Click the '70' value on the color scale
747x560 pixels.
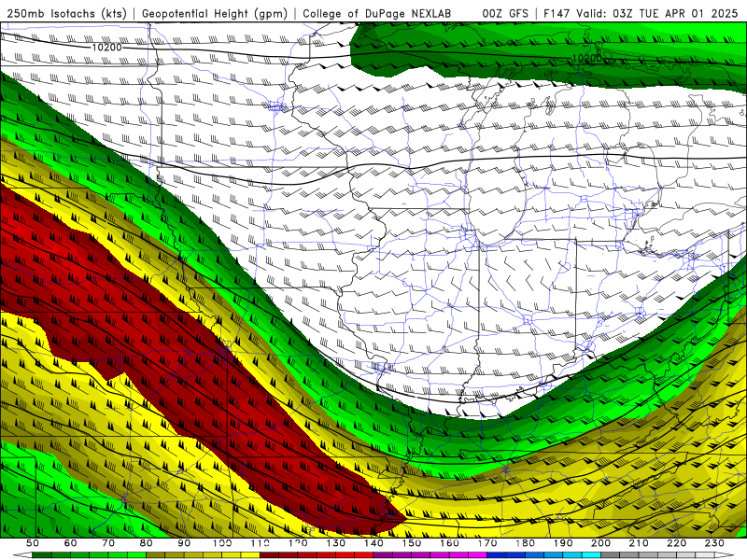[108, 543]
